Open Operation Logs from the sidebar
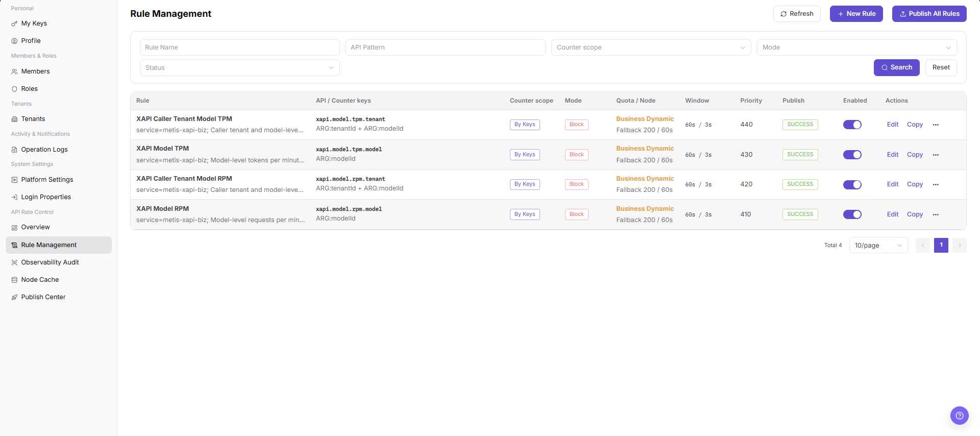Viewport: 980px width, 436px height. 58,150
